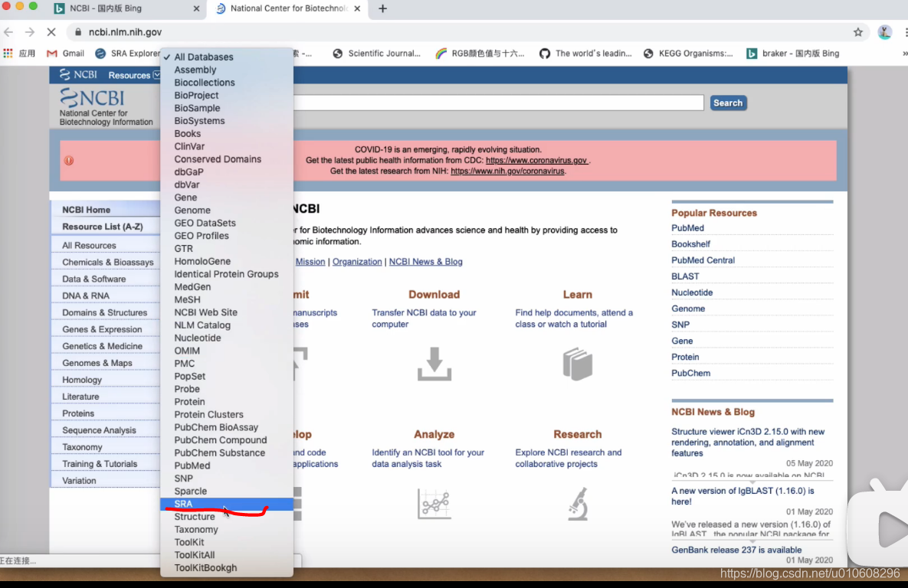
Task: Choose GEO DataSets in the dropdown
Action: pyautogui.click(x=226, y=223)
